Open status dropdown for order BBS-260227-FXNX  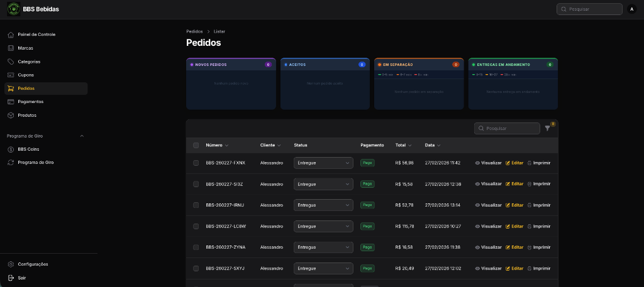(323, 163)
